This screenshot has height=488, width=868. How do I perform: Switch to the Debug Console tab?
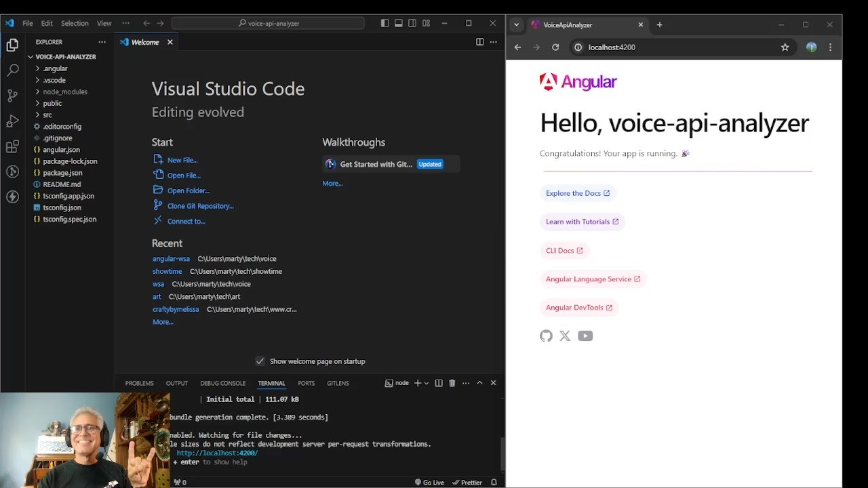(x=222, y=383)
